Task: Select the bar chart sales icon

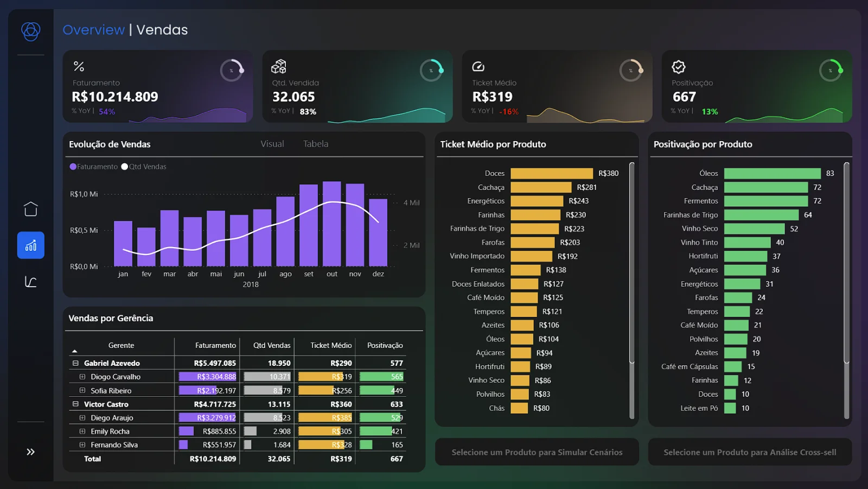Action: click(x=30, y=245)
